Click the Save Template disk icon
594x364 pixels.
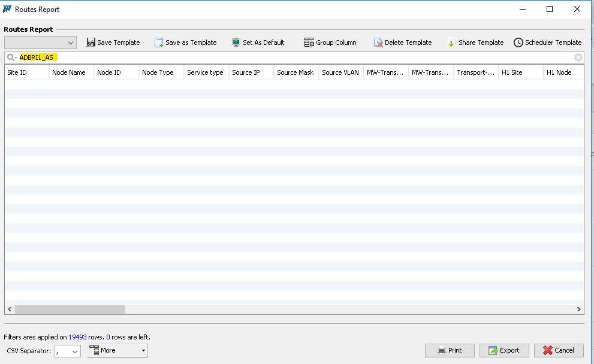click(91, 43)
